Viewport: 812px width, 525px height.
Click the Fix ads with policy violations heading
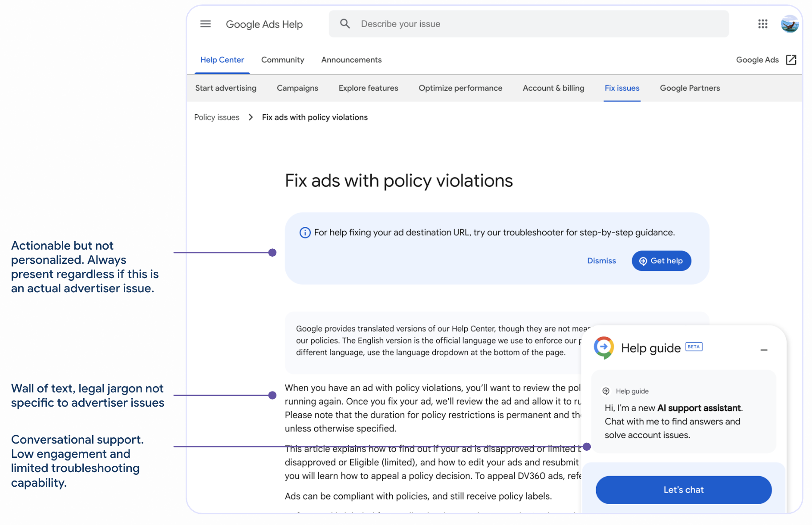point(399,181)
